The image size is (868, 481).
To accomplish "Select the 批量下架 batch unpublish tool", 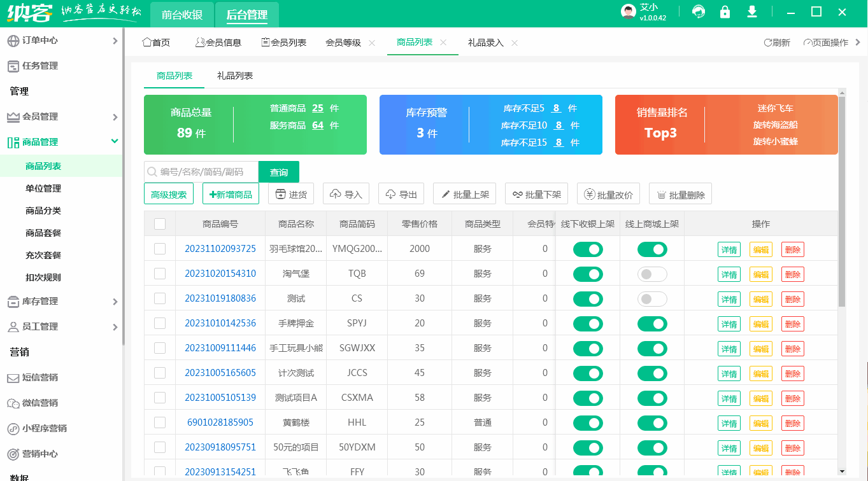I will click(536, 193).
